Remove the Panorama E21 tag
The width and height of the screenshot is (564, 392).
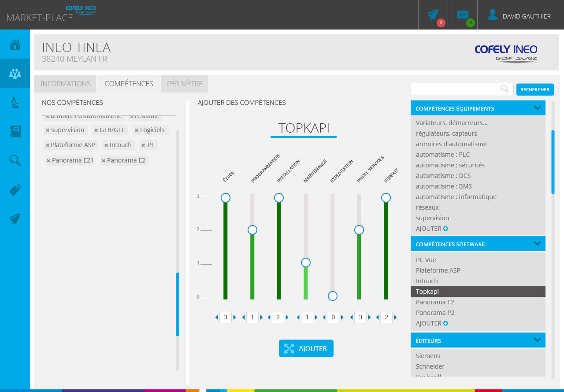48,161
